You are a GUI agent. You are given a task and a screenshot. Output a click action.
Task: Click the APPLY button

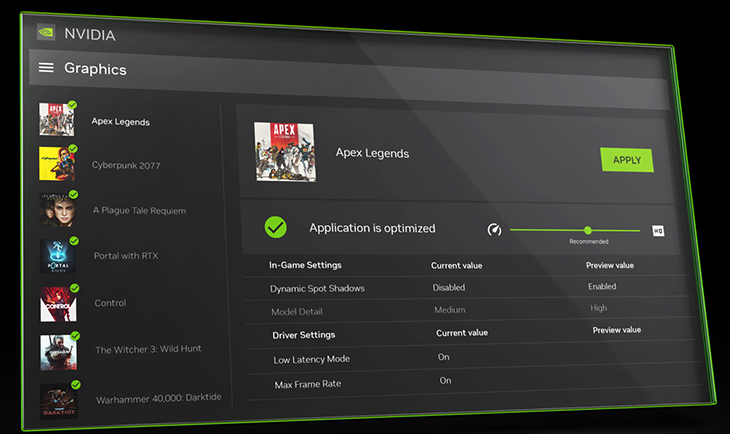627,160
